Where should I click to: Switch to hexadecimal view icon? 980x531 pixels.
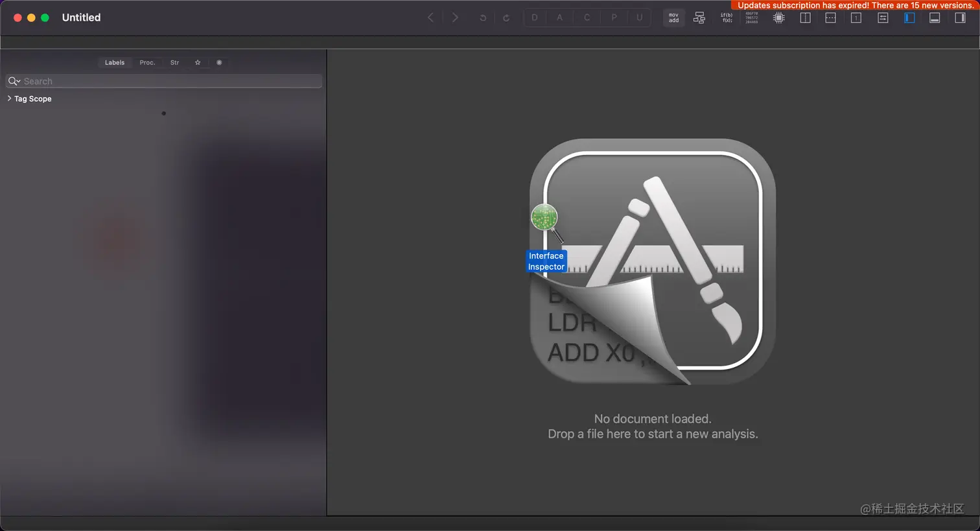(x=752, y=18)
